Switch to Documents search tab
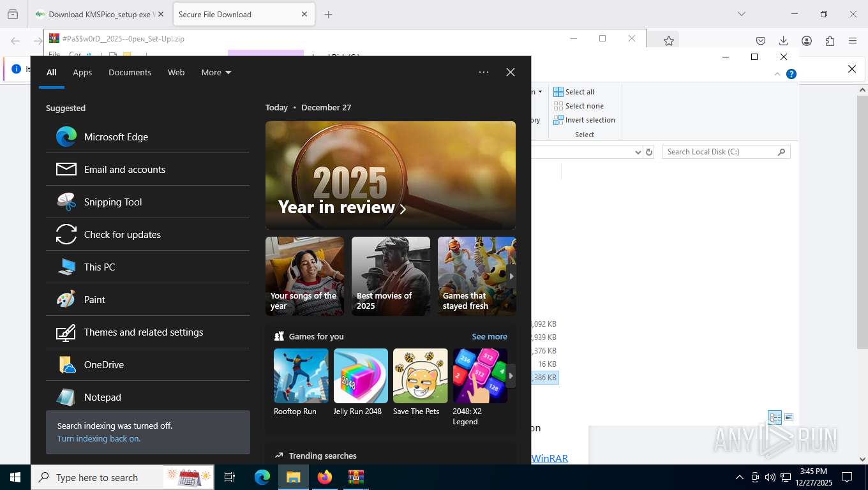 (x=130, y=72)
